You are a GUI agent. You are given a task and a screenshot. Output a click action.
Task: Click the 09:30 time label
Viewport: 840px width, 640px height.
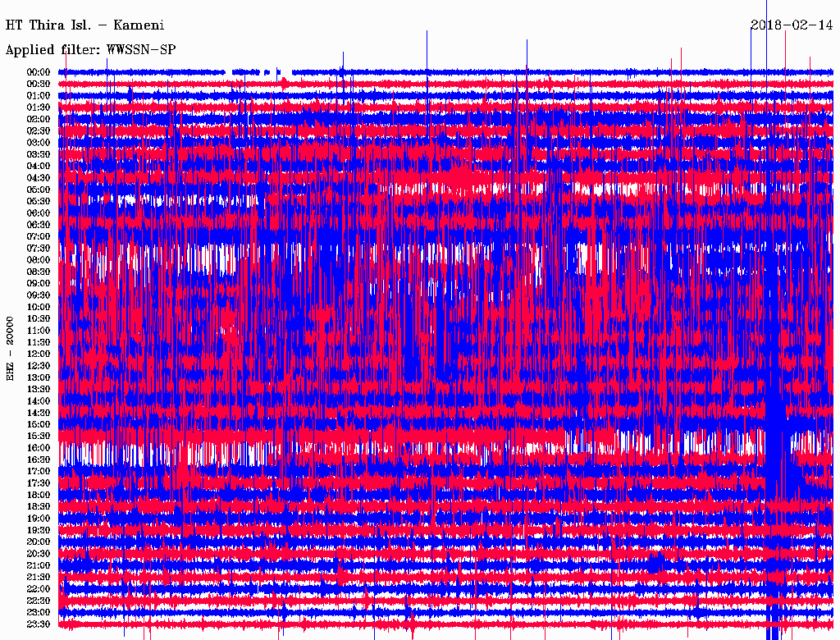click(39, 295)
